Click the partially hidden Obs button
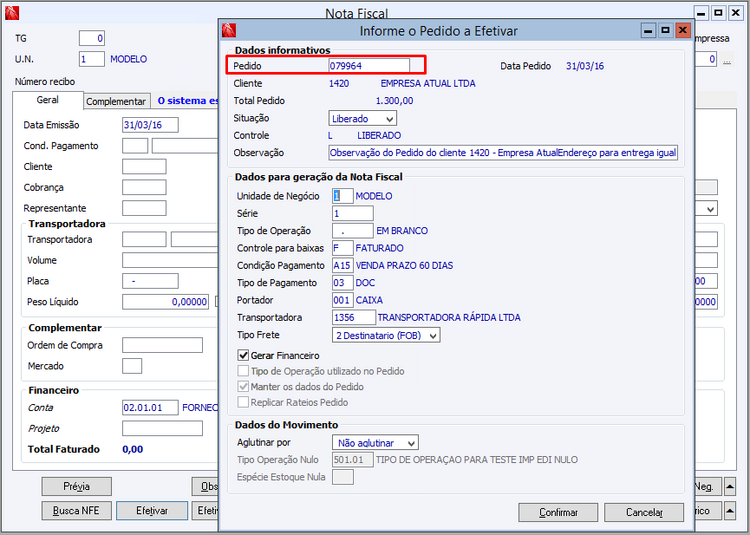 tap(206, 487)
